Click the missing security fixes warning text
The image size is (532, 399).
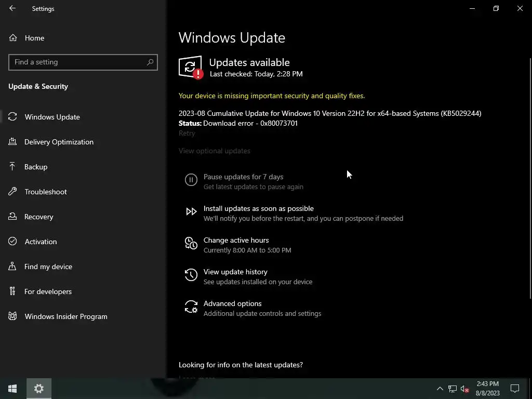pos(272,96)
